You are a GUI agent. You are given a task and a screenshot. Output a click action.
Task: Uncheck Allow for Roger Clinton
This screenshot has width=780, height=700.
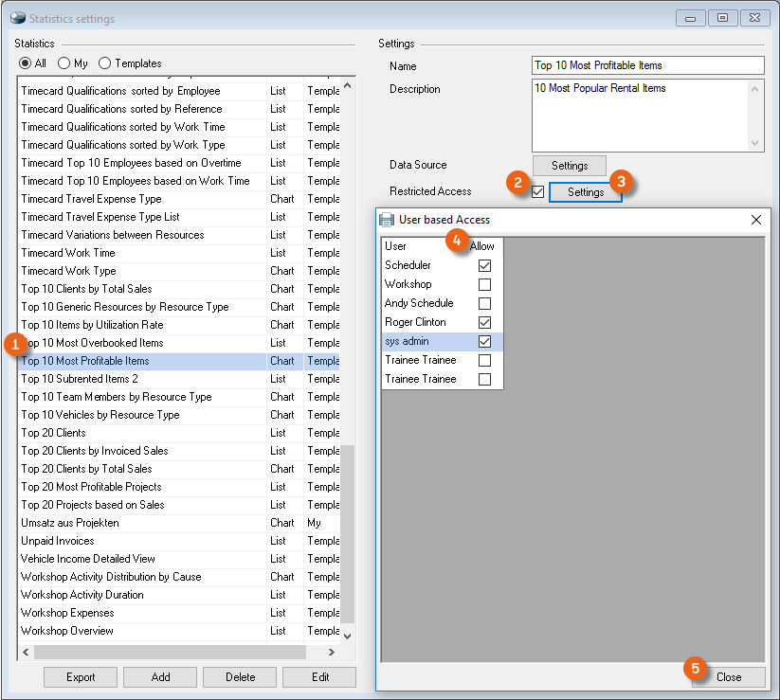click(x=484, y=323)
